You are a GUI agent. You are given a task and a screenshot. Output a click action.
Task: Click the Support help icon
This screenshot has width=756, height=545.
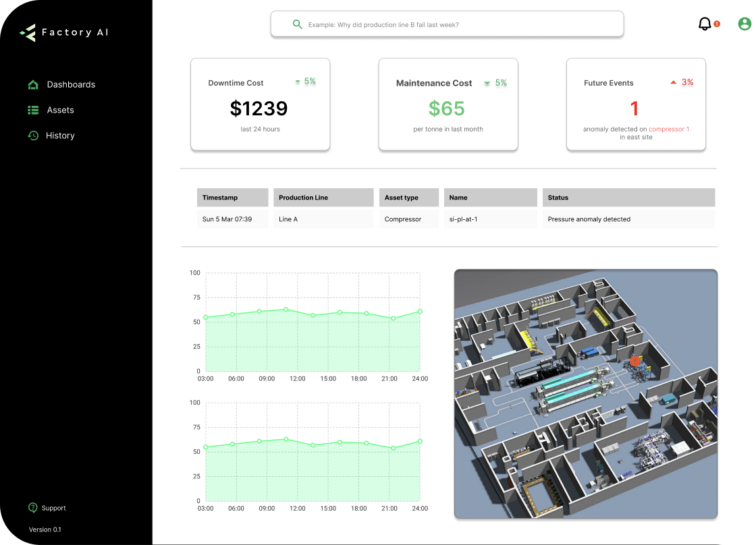tap(32, 508)
